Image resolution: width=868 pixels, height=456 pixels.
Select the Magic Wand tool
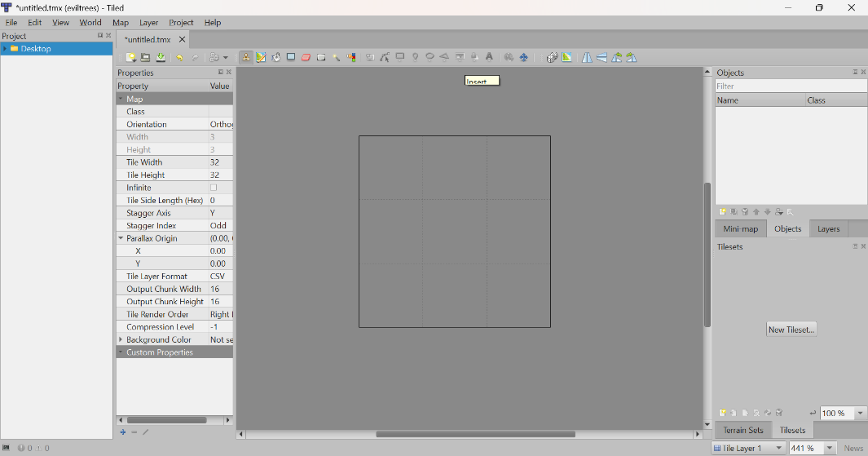[337, 58]
